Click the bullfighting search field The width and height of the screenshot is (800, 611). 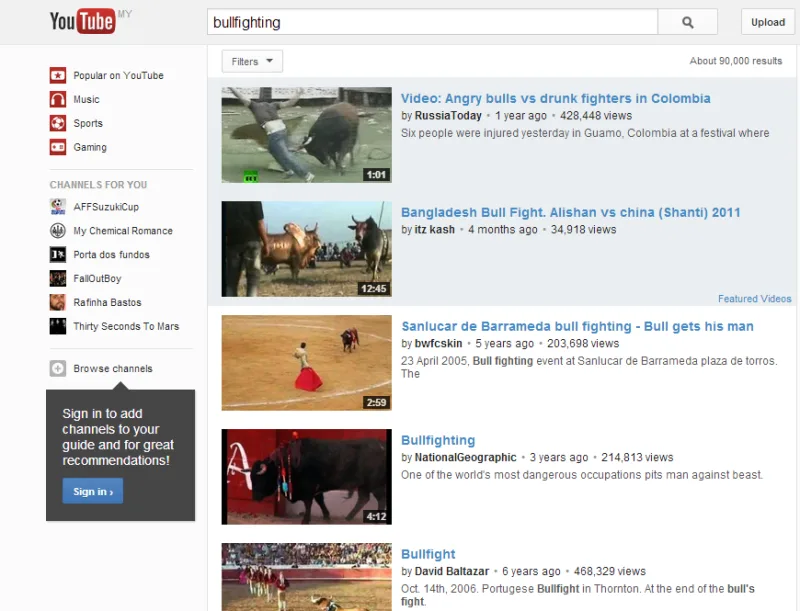432,22
